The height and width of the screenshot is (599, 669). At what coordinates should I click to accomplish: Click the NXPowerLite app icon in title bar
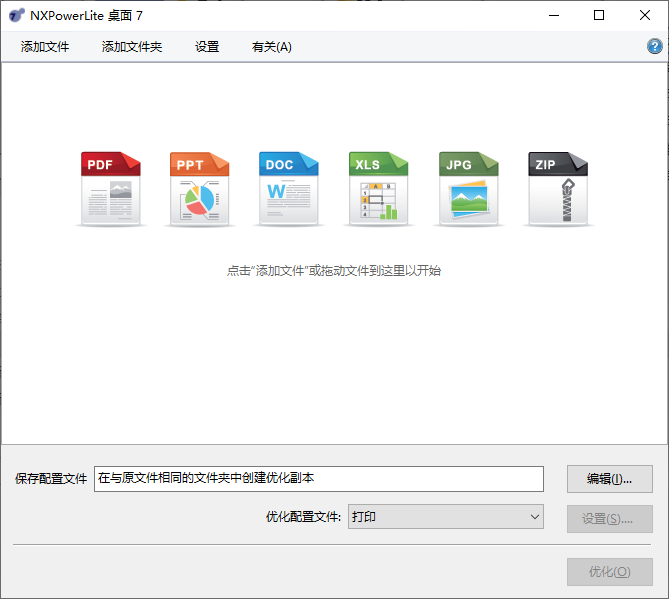17,15
